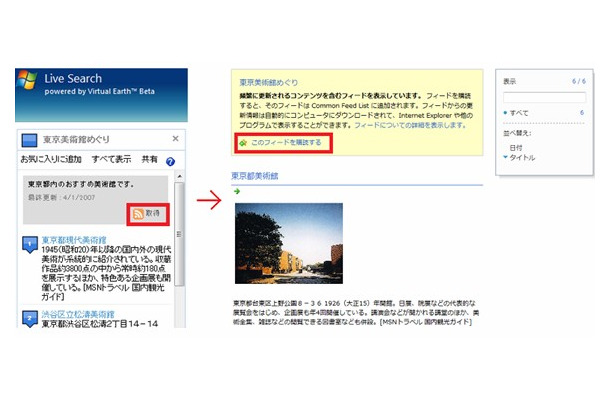This screenshot has height=400, width=610.
Task: Click このフィードを購読する link
Action: click(x=286, y=142)
